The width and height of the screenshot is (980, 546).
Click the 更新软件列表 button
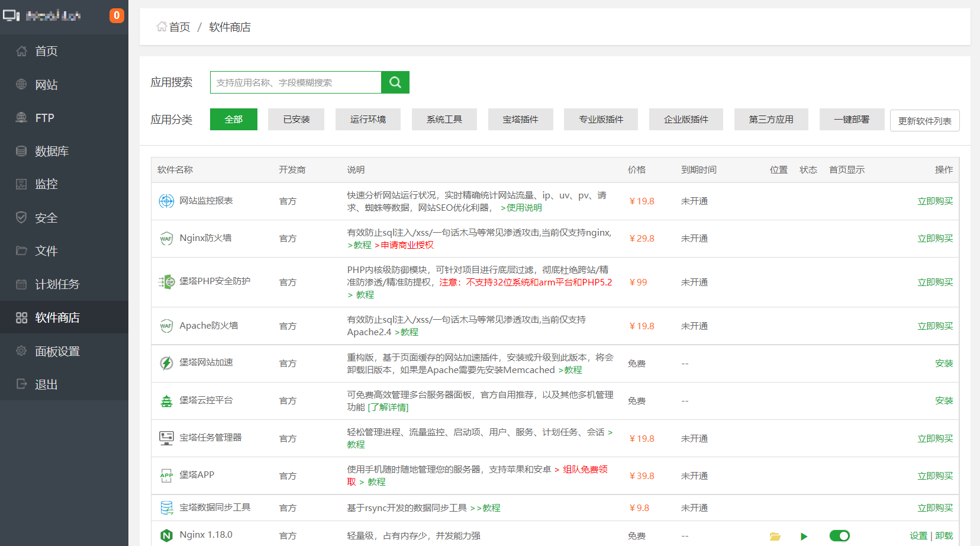(925, 121)
